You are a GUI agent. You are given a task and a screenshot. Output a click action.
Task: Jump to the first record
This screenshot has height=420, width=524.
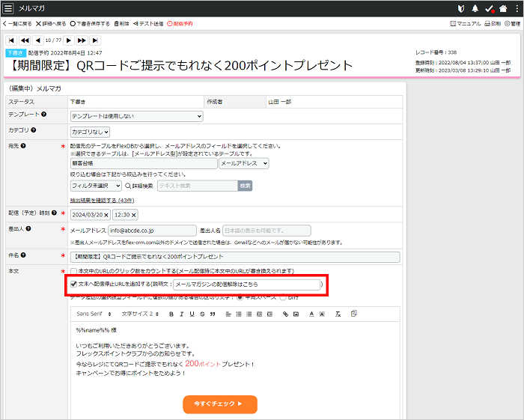[11, 40]
